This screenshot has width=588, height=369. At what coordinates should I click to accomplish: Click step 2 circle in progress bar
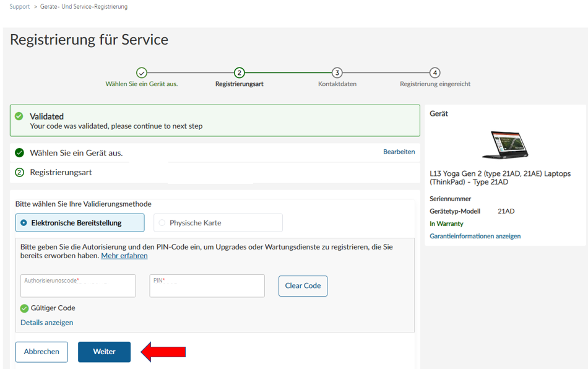240,73
